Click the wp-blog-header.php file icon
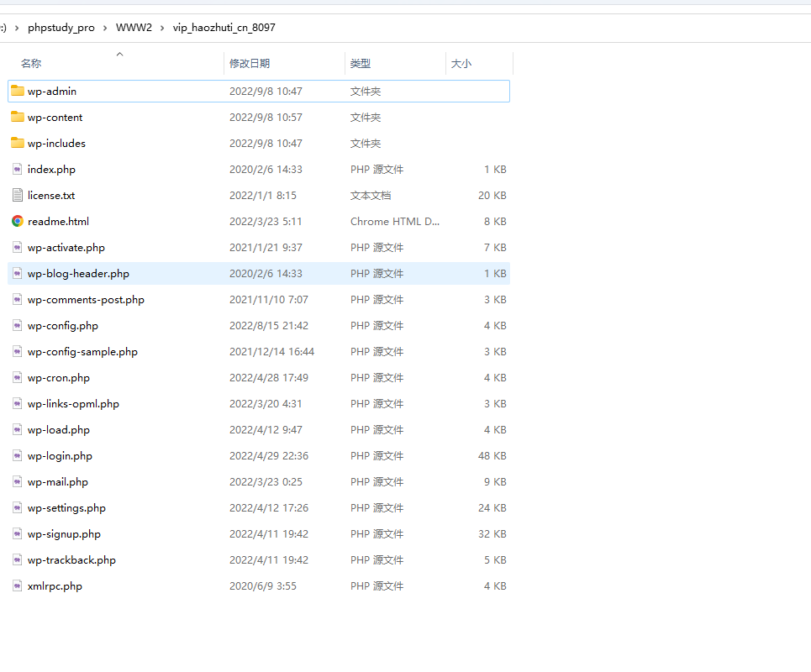The image size is (811, 672). [x=18, y=273]
